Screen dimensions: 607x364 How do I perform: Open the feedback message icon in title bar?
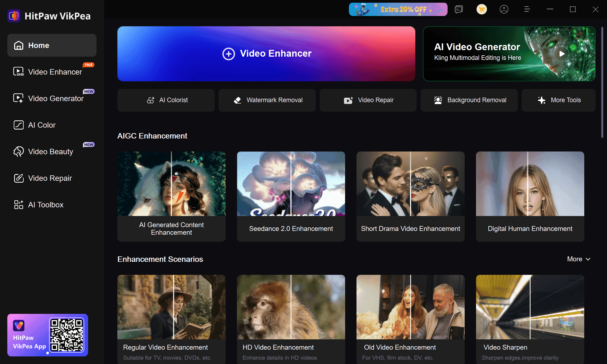coord(459,9)
